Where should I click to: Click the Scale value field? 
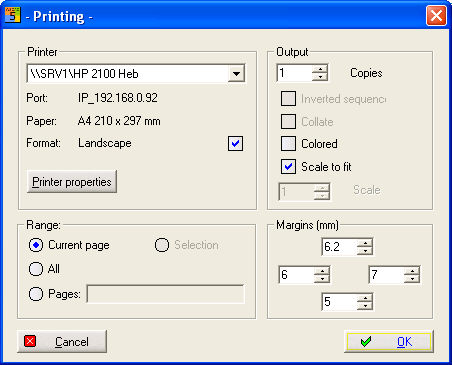coord(296,192)
